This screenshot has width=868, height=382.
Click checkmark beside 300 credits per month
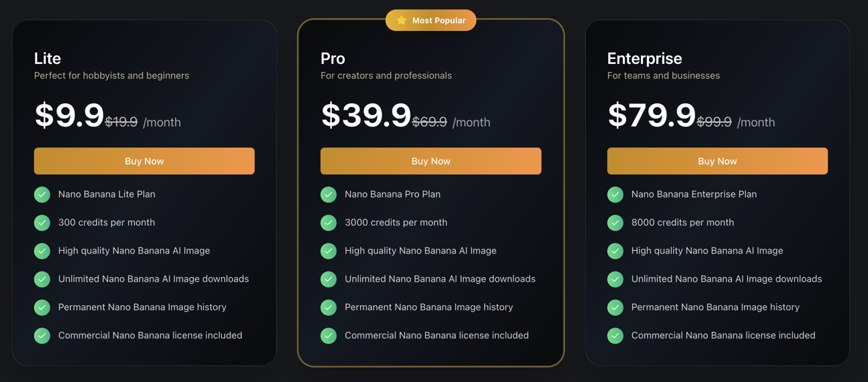(42, 223)
